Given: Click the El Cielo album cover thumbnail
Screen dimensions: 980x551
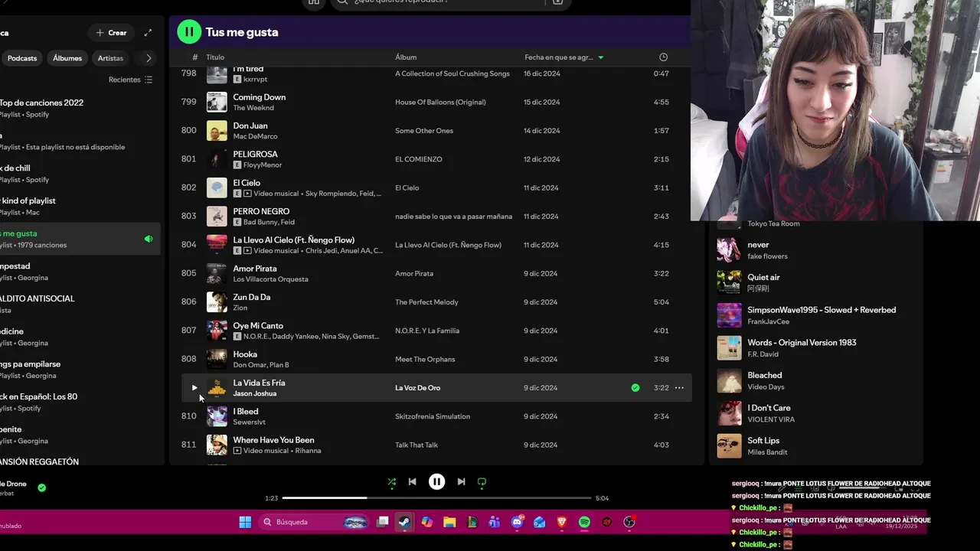Looking at the screenshot, I should click(217, 188).
